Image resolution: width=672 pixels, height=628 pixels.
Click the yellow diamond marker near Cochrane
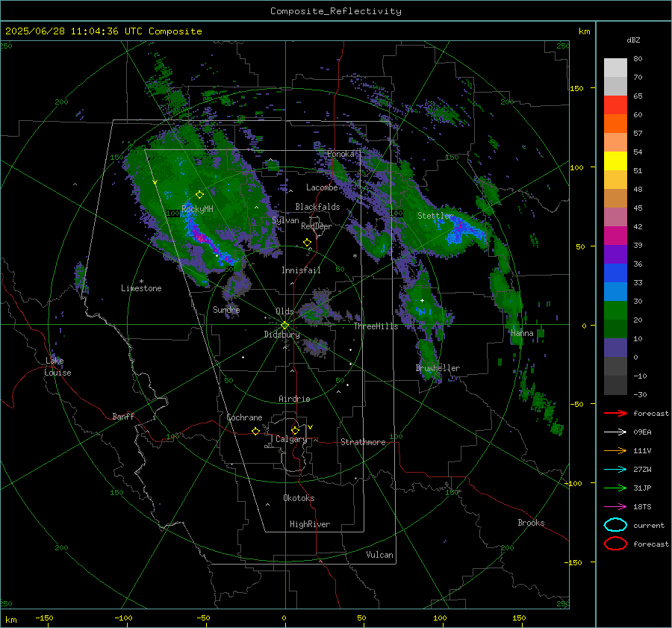click(x=256, y=431)
